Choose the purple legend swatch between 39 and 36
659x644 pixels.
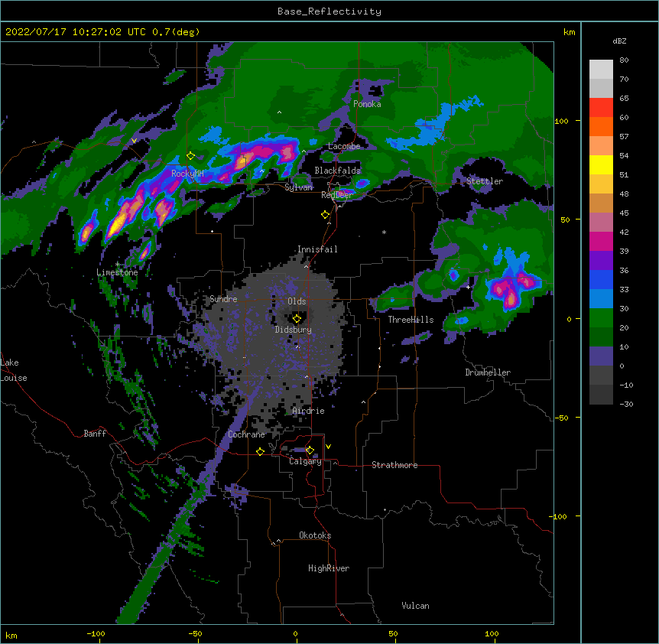click(x=601, y=260)
